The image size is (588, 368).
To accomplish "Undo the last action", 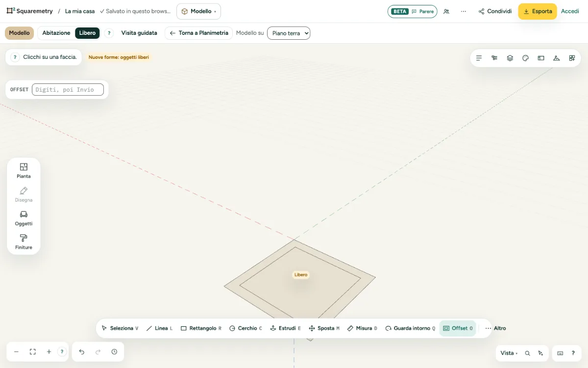I will 82,352.
